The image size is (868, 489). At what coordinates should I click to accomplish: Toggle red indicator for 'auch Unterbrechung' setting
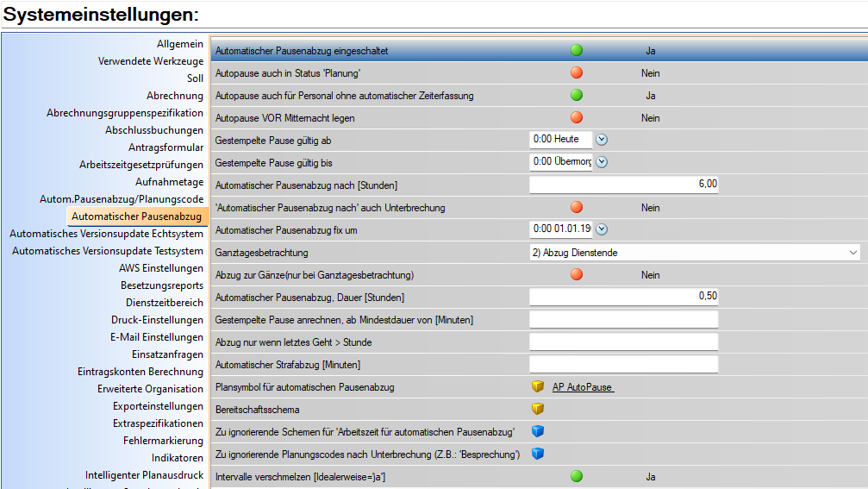(x=577, y=208)
